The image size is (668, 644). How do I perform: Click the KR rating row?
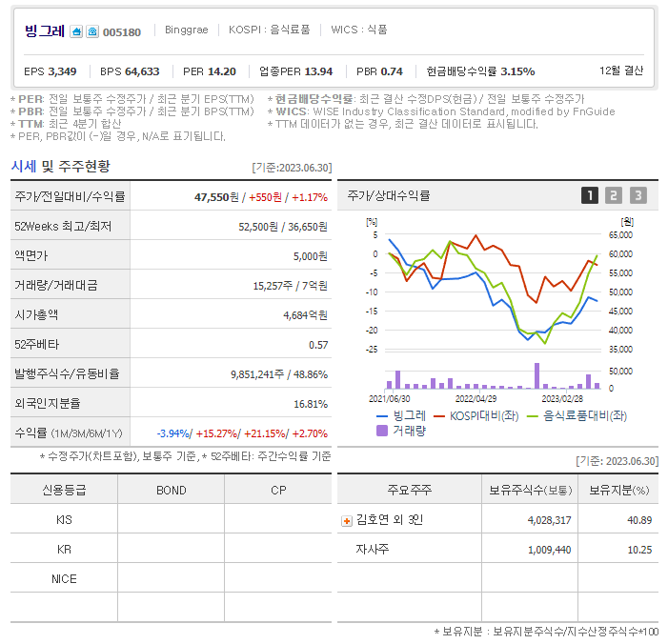point(171,550)
